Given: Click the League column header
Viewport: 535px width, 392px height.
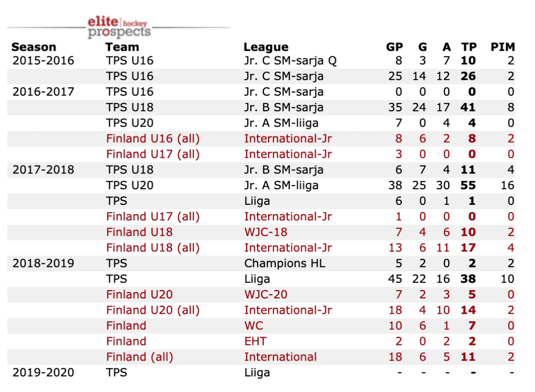Looking at the screenshot, I should (266, 47).
